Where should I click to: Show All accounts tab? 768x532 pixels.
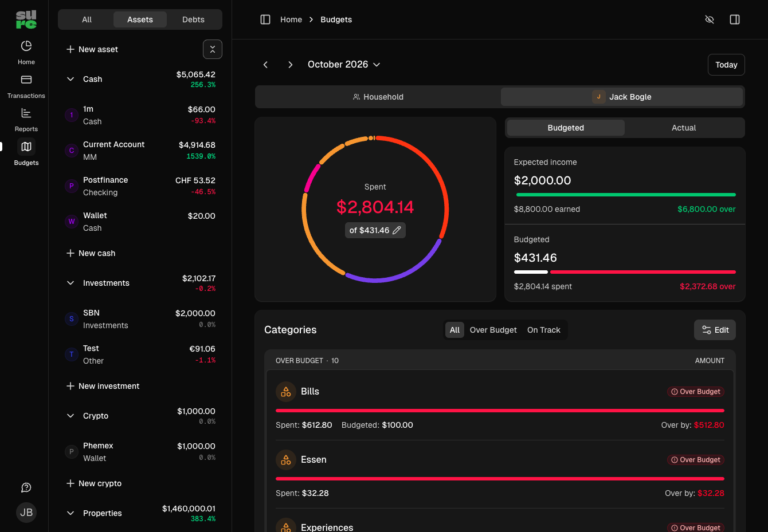pyautogui.click(x=87, y=19)
